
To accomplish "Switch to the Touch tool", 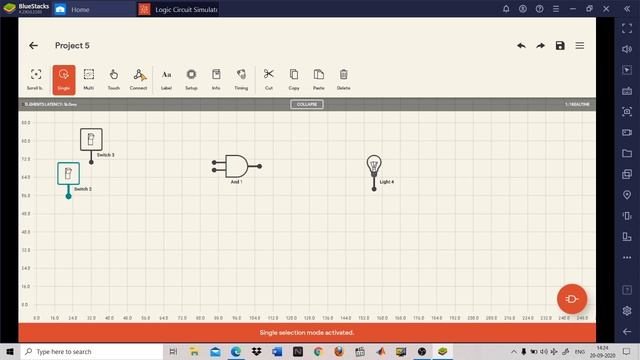I will [x=113, y=80].
